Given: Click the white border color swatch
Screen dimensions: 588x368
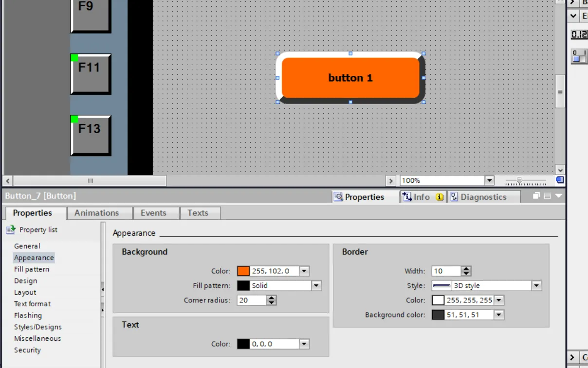Looking at the screenshot, I should click(x=438, y=300).
